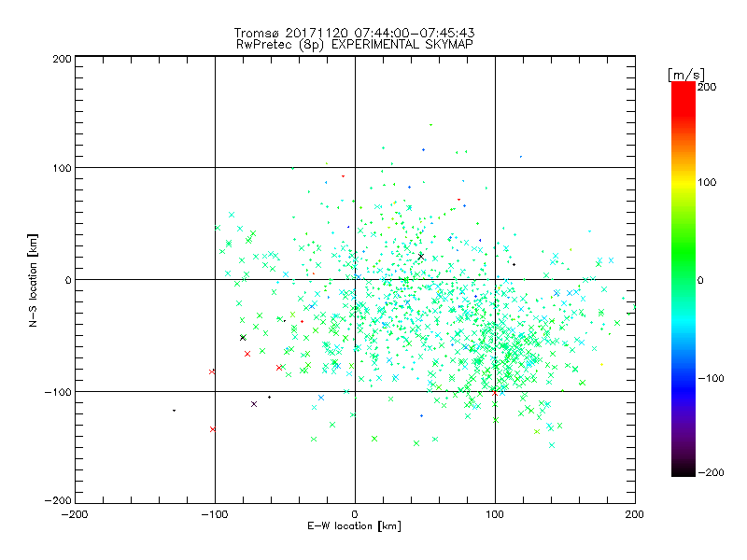Select the -200 tick label on the E-W axis
The width and height of the screenshot is (747, 560).
coord(75,514)
